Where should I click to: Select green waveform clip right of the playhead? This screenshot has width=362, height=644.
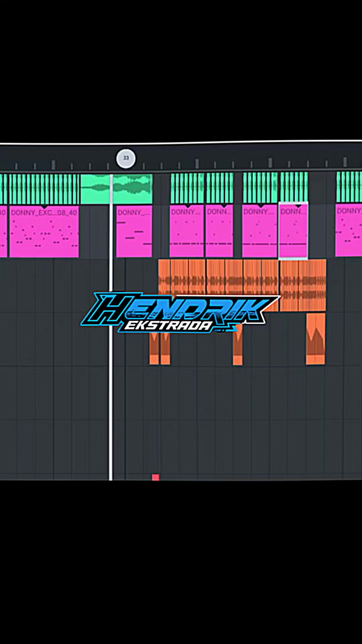[x=133, y=189]
